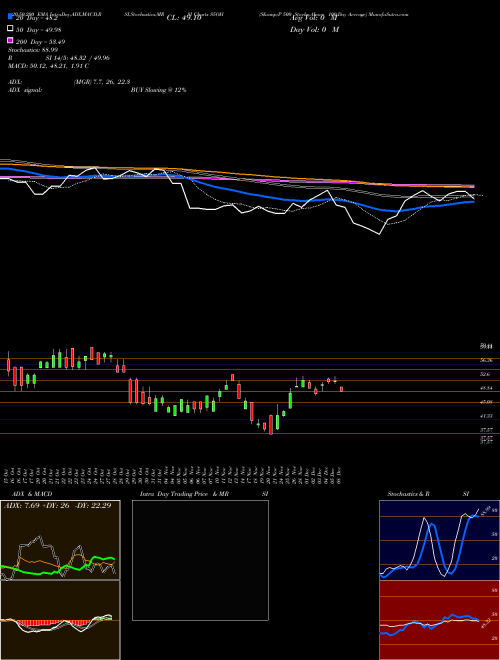Screen dimensions: 500x660
Task: Click the 'MACD: 50.12, 48.21, 1.91 C' line
Action: [x=48, y=66]
